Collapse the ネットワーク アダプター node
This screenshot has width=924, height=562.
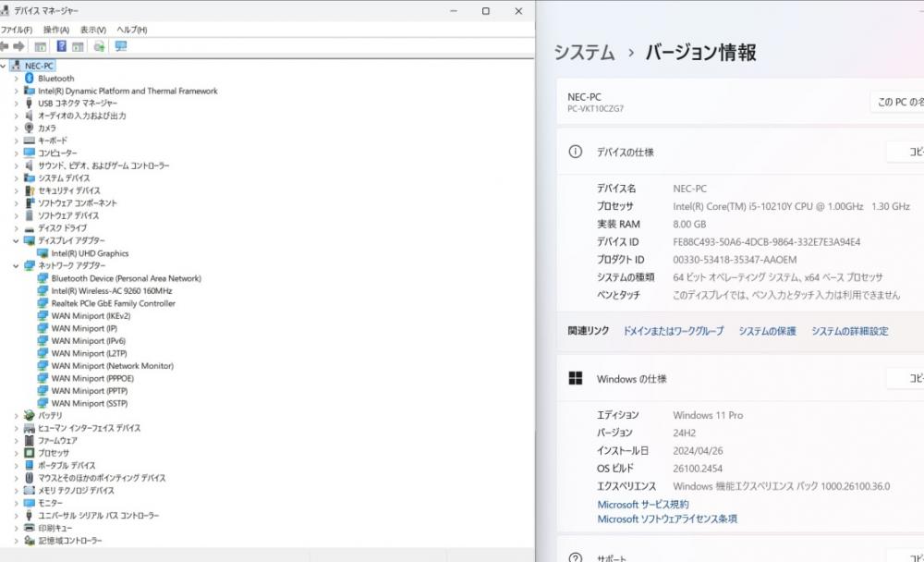[16, 265]
